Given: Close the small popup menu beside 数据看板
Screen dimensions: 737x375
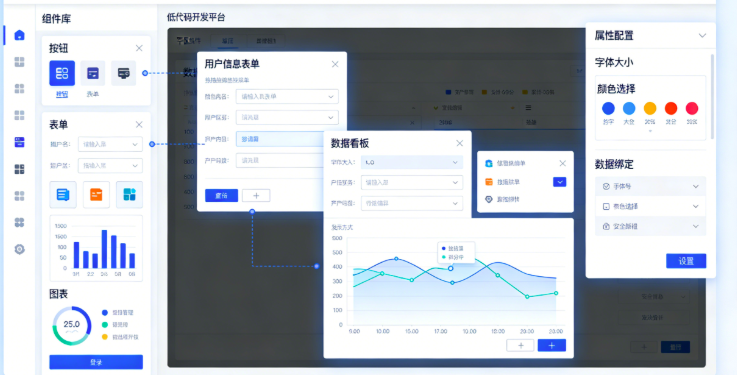Looking at the screenshot, I should click(563, 164).
